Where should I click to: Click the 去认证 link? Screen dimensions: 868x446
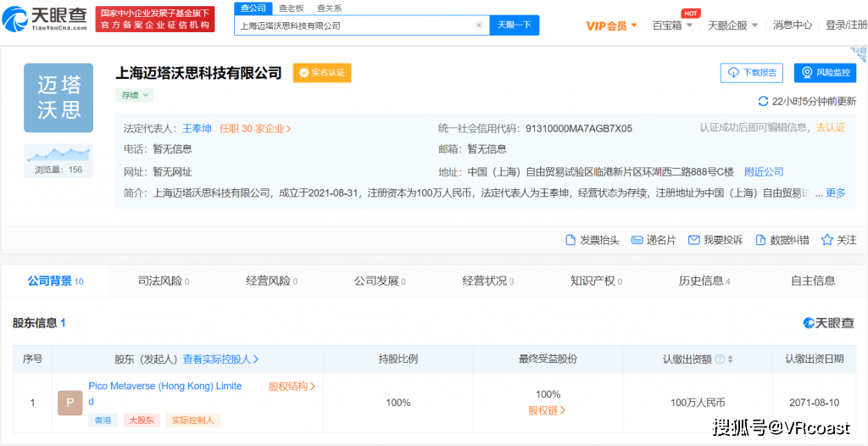(x=831, y=128)
